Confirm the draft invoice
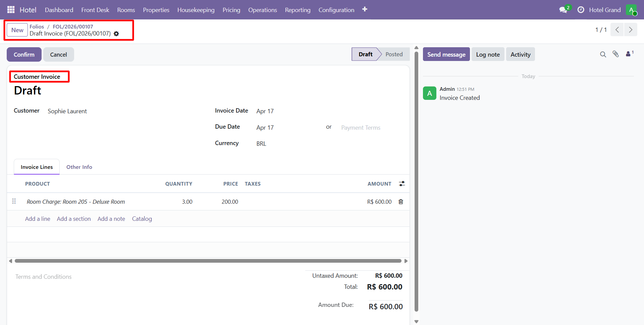This screenshot has width=644, height=325. tap(24, 54)
